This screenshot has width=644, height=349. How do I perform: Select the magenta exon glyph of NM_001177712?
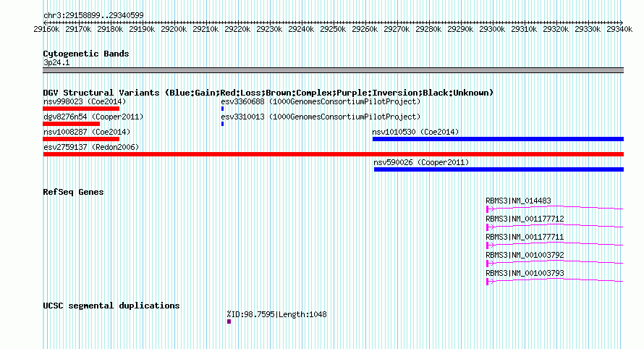click(488, 227)
